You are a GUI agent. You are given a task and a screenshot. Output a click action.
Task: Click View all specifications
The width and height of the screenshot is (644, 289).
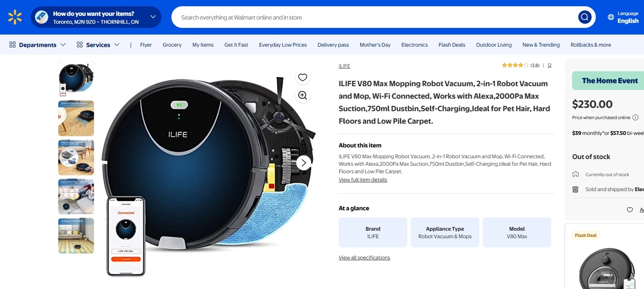(x=364, y=258)
